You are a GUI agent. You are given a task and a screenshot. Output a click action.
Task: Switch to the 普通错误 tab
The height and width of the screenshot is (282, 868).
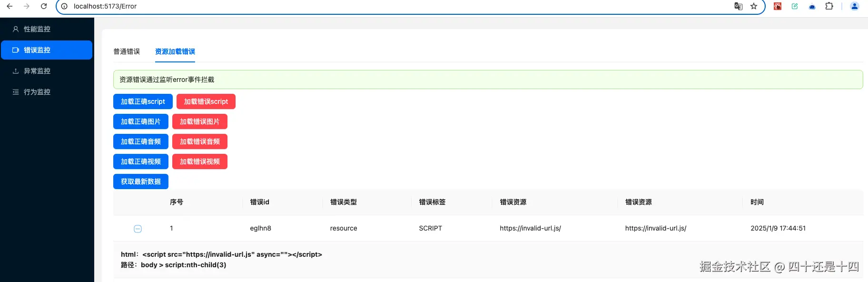[127, 51]
